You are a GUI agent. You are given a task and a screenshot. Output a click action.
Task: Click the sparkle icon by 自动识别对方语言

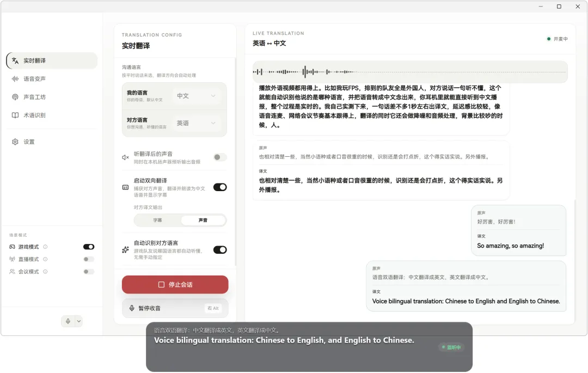point(125,250)
